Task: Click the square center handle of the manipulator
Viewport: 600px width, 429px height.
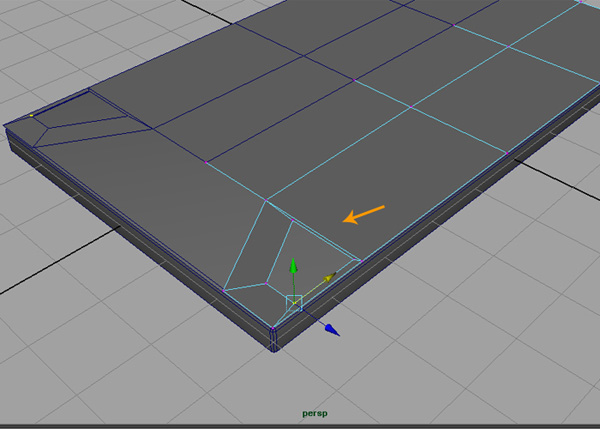Action: pyautogui.click(x=294, y=302)
